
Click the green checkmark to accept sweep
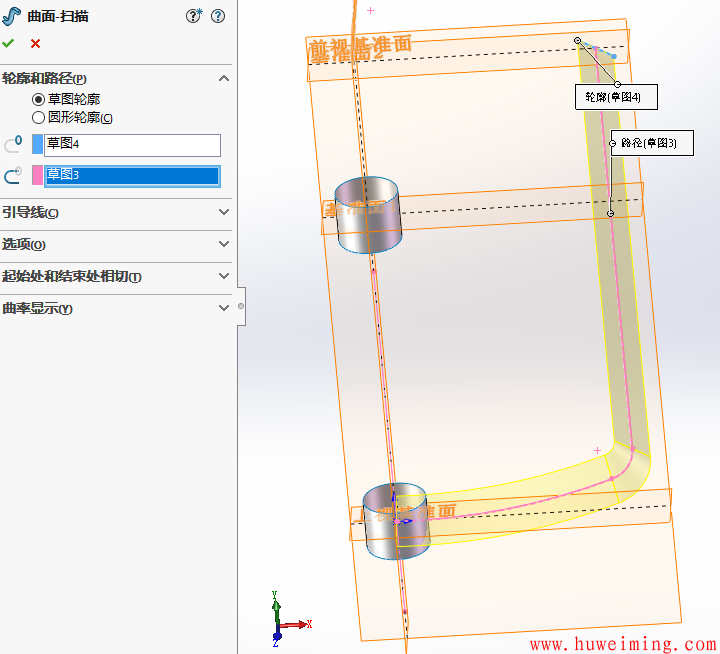(9, 43)
